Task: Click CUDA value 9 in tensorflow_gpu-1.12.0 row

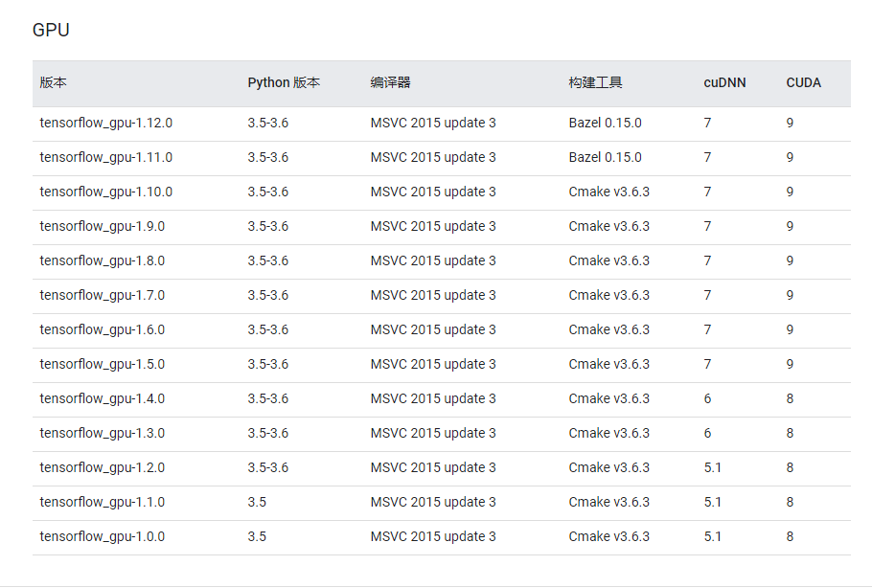Action: pos(790,123)
